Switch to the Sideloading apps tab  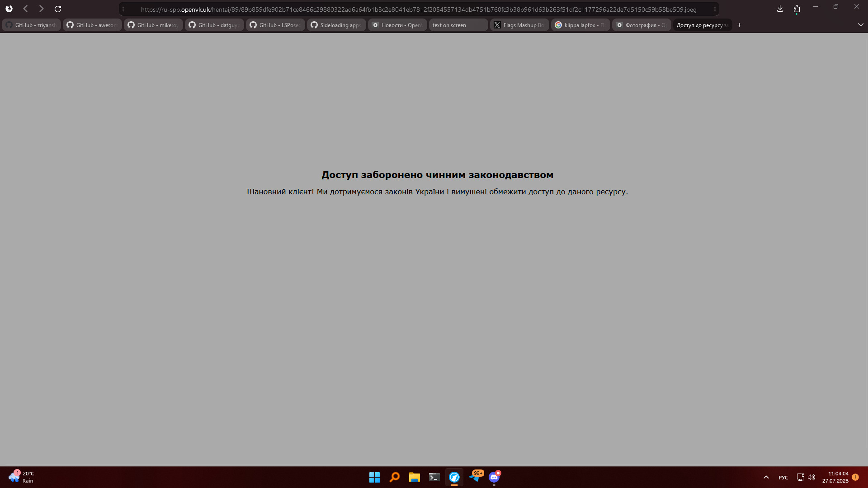point(336,25)
